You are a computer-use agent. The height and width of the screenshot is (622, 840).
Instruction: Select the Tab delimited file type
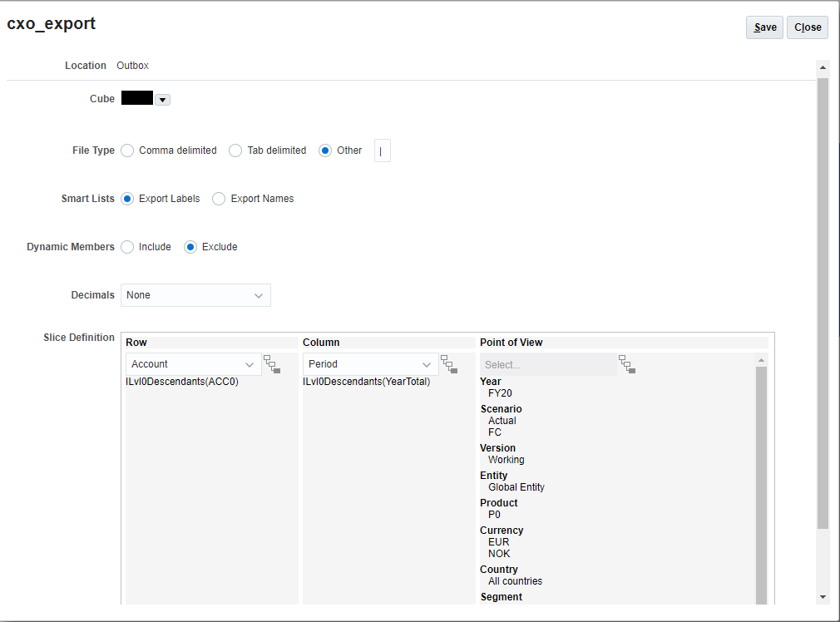pos(235,151)
